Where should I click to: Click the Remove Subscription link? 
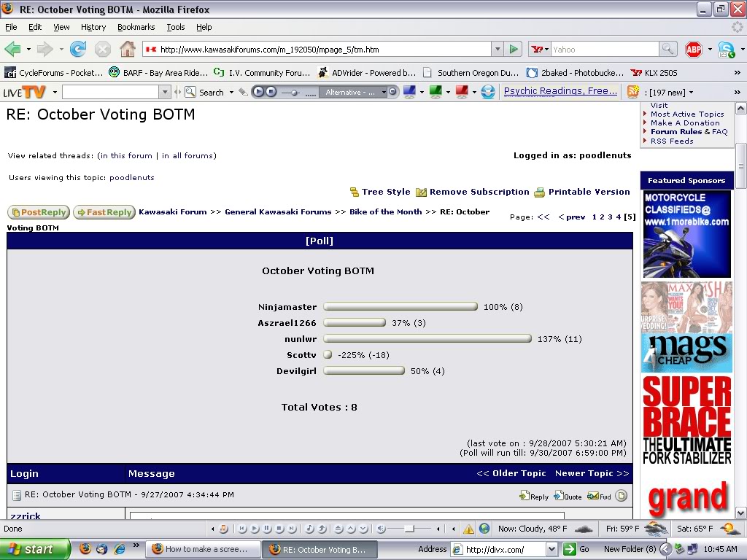pos(479,192)
